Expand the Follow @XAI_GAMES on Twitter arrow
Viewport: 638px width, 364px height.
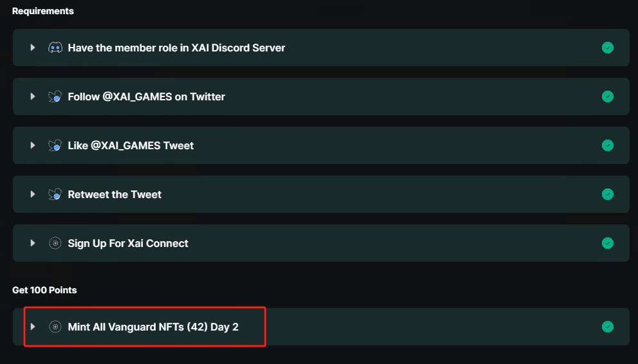click(32, 96)
